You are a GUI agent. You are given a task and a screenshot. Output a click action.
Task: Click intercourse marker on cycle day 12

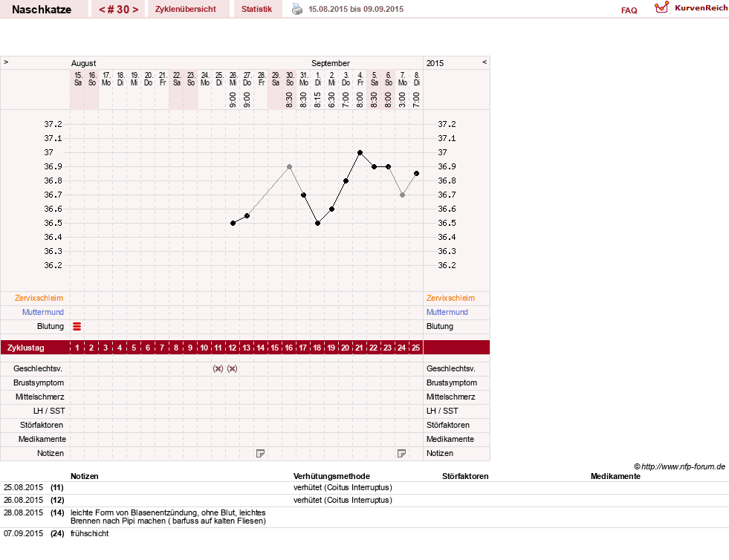tap(232, 368)
